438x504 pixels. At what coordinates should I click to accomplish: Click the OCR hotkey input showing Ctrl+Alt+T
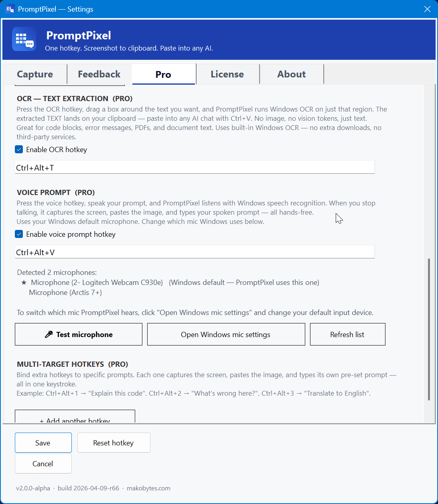tap(195, 167)
